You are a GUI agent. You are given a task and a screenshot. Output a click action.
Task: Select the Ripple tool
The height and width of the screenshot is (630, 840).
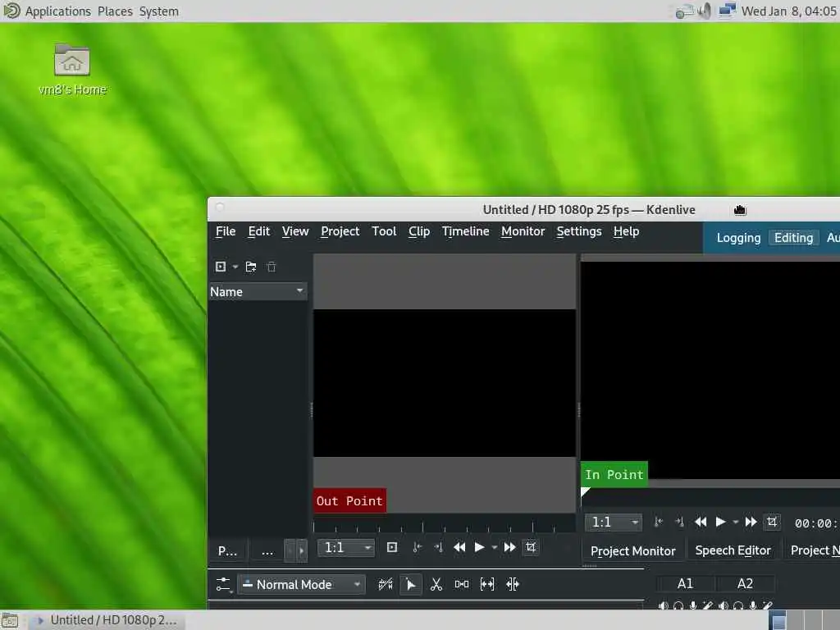[x=513, y=584]
